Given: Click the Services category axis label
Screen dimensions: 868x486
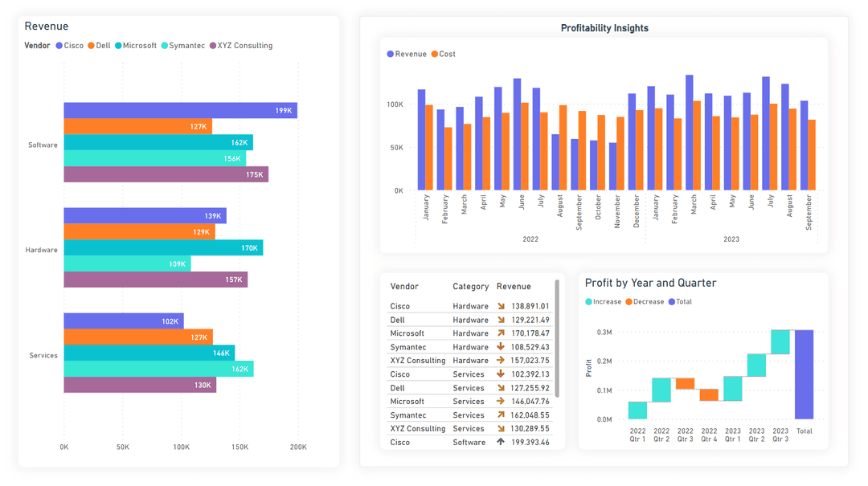Looking at the screenshot, I should pos(43,355).
